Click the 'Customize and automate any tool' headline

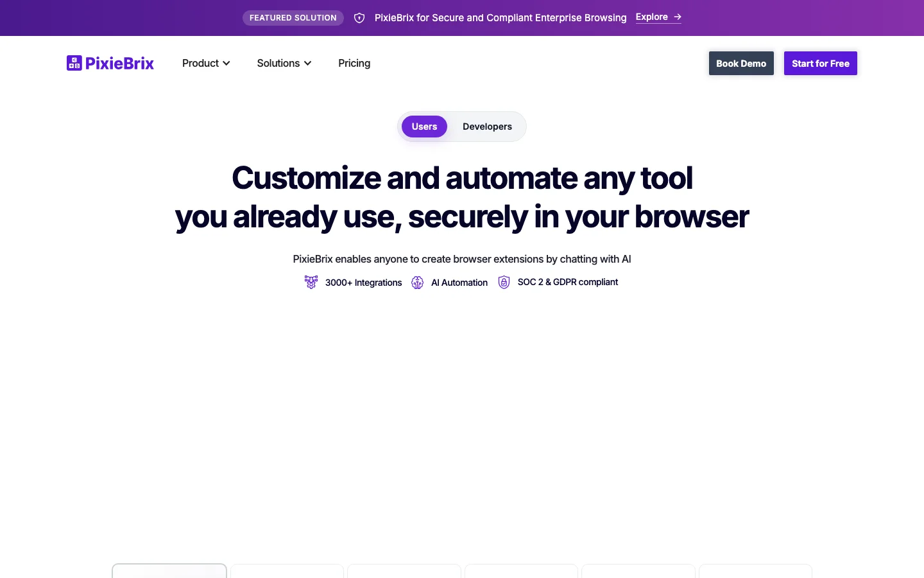tap(462, 178)
